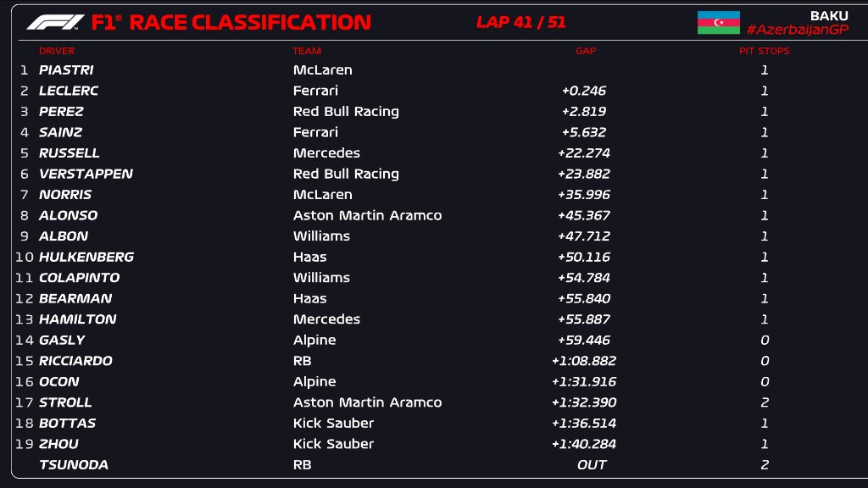Click the Azerbaijan flag icon
Screen dimensions: 868x488
click(x=719, y=23)
